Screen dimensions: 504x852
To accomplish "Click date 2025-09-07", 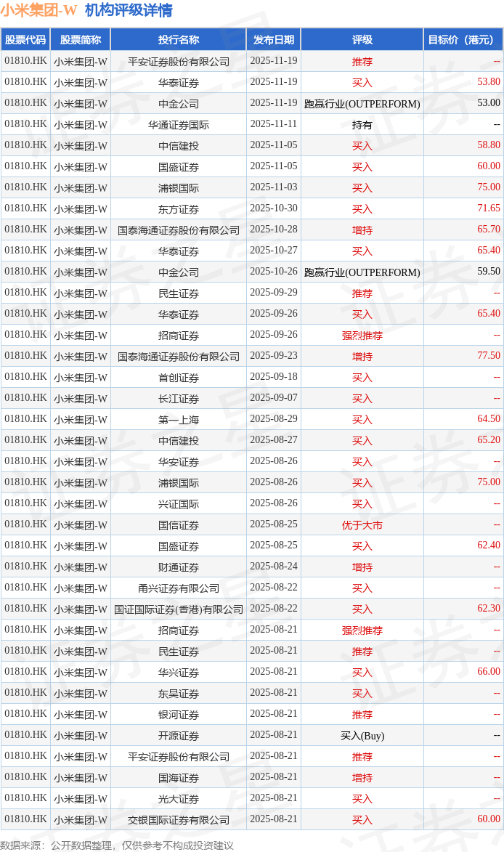I will tap(274, 398).
